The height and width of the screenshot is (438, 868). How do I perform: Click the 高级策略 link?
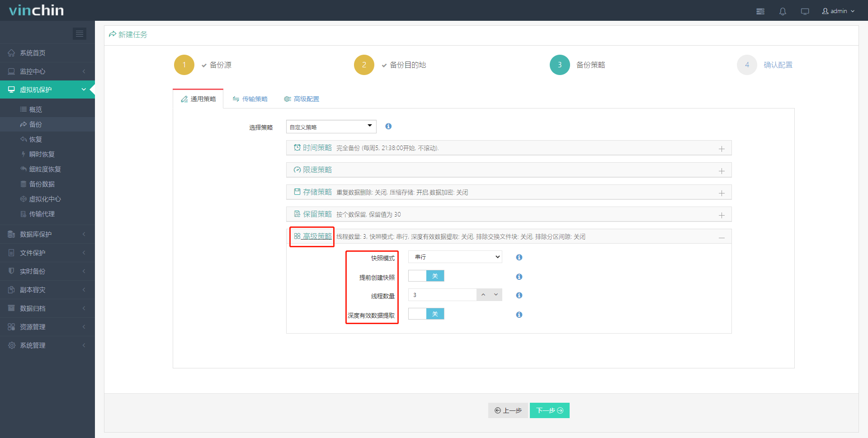[x=313, y=236]
